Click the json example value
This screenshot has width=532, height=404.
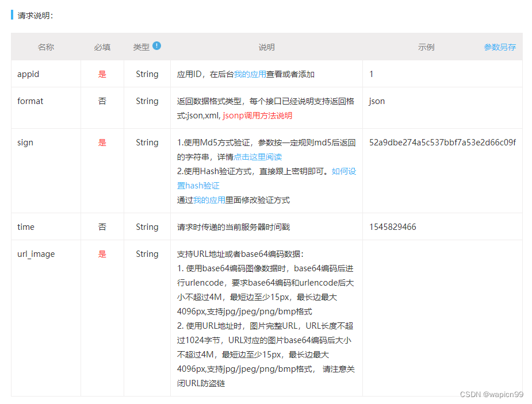pyautogui.click(x=377, y=101)
